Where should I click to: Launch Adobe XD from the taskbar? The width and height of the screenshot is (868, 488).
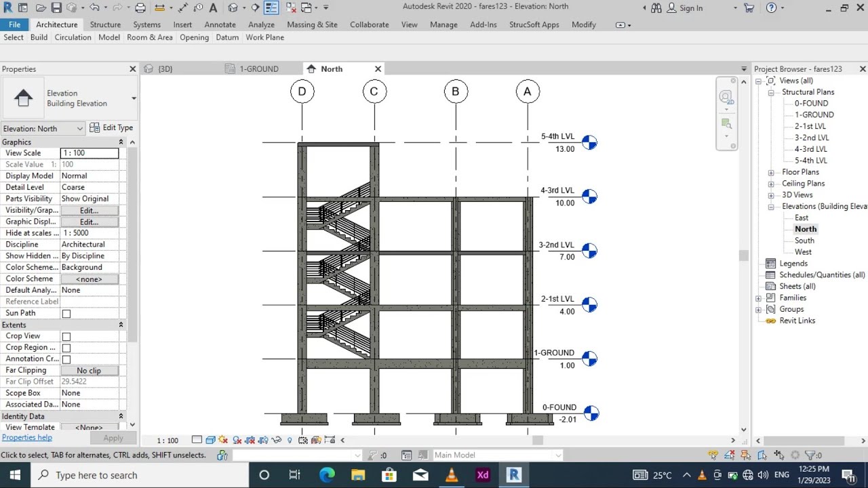483,474
